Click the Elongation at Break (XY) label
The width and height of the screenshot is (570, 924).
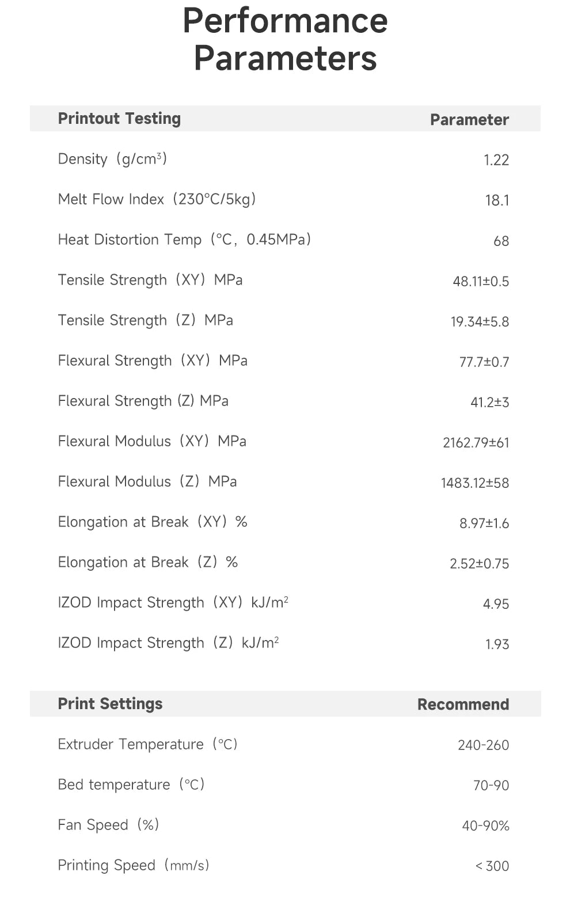pyautogui.click(x=153, y=522)
